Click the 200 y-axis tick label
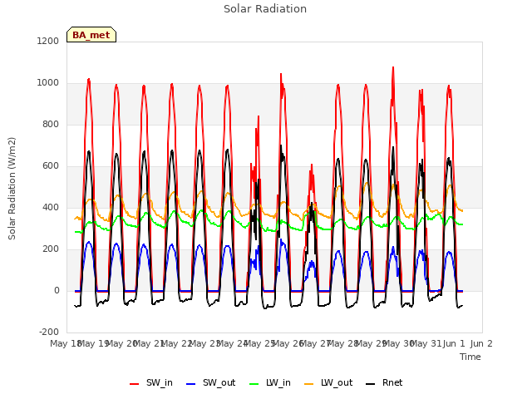Image resolution: width=532 pixels, height=399 pixels. [x=51, y=249]
